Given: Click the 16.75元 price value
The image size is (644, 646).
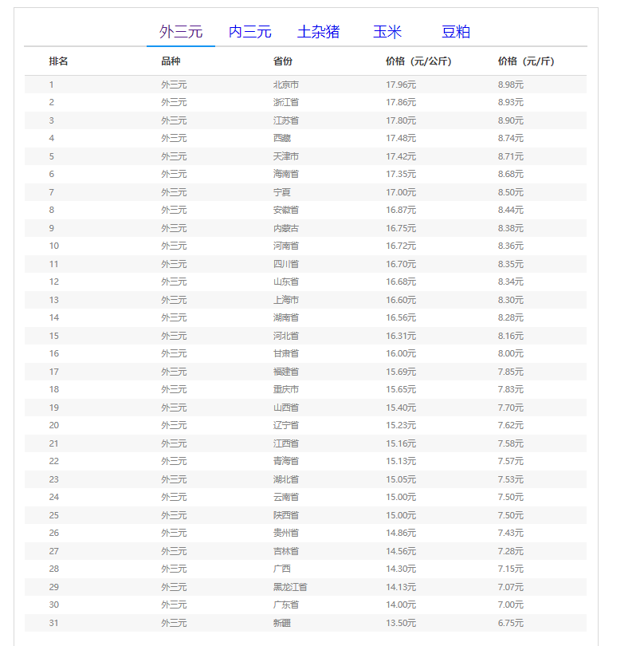Looking at the screenshot, I should pyautogui.click(x=401, y=228).
